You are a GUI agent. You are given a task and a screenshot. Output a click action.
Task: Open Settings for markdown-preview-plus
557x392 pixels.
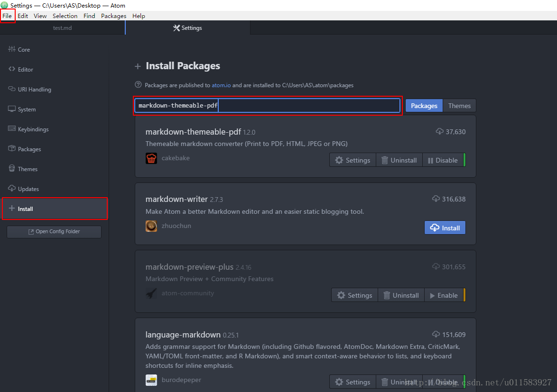pyautogui.click(x=355, y=295)
